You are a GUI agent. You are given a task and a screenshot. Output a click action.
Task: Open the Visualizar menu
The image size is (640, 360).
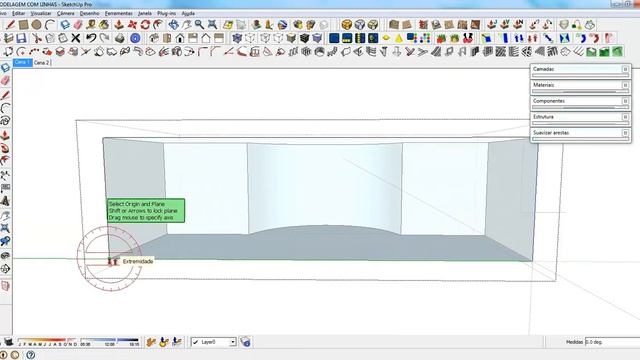click(41, 13)
